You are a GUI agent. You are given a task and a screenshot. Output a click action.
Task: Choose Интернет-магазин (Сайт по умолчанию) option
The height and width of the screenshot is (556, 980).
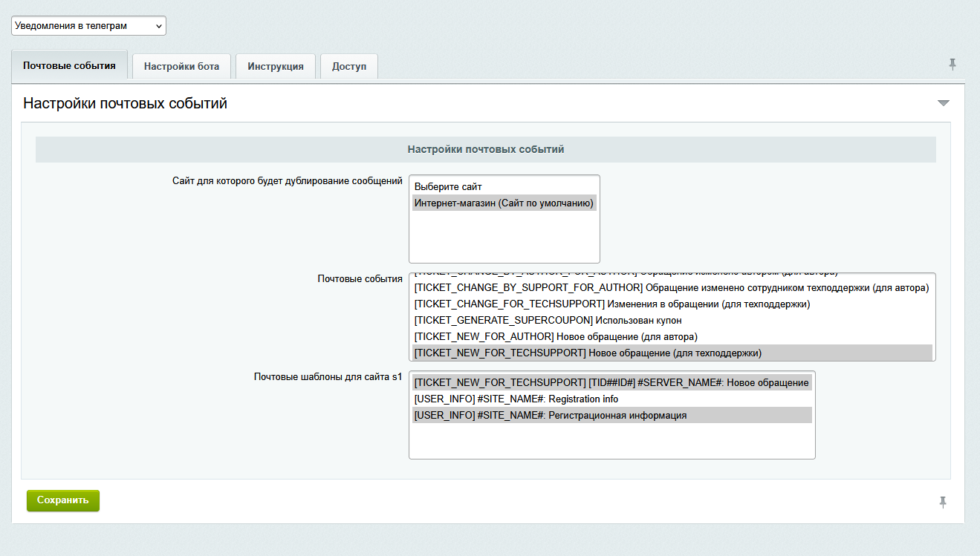click(504, 203)
